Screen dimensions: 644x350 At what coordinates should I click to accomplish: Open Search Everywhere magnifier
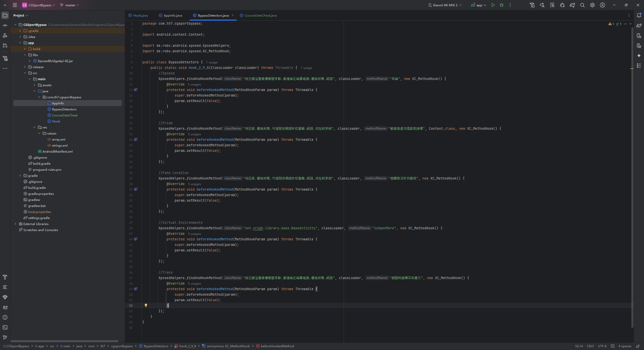click(x=582, y=5)
